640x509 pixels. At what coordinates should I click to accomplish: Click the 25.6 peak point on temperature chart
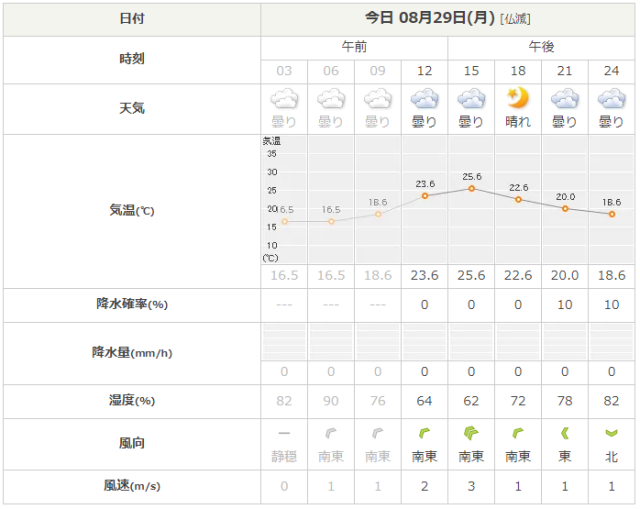tap(471, 189)
